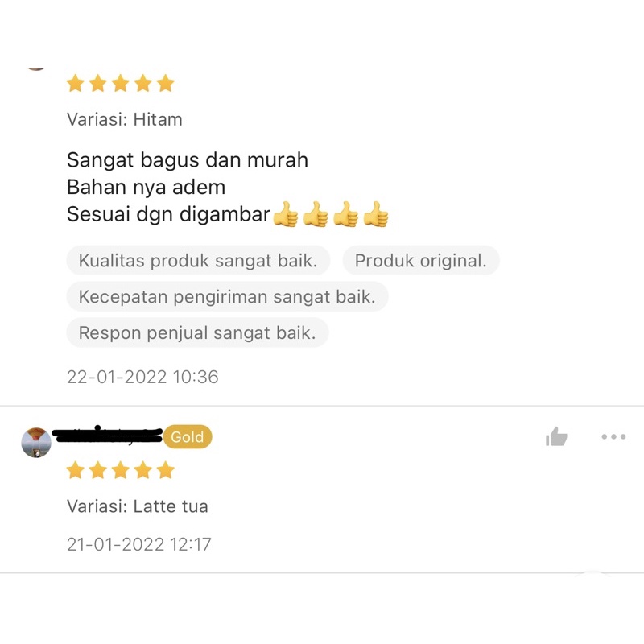Select the 'Produk original.' tag

(x=420, y=260)
